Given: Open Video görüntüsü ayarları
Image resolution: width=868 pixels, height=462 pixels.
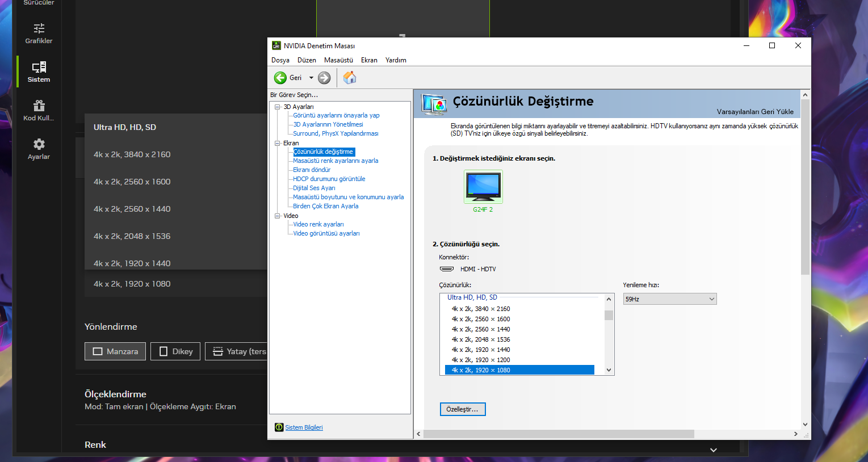Looking at the screenshot, I should tap(326, 233).
